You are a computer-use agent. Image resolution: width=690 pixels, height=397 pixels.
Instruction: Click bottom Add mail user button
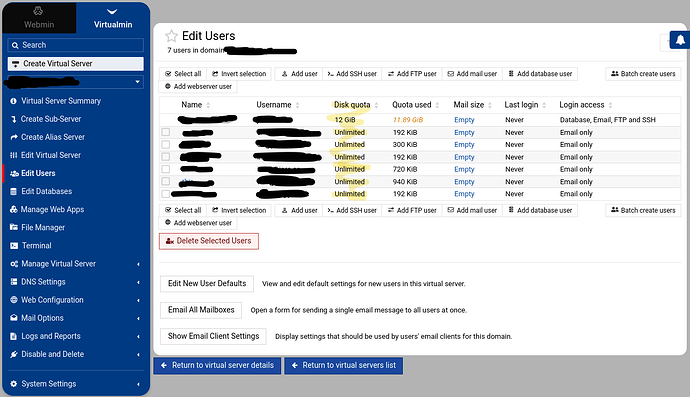(x=472, y=210)
